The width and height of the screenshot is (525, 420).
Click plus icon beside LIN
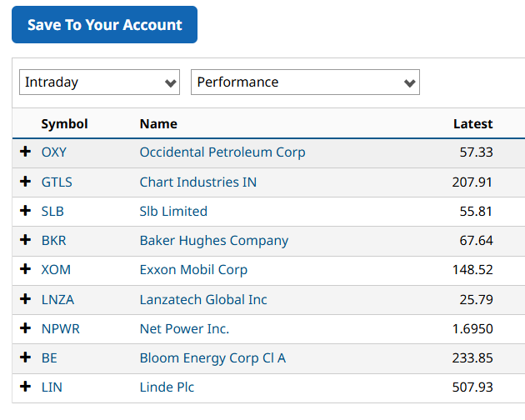(25, 387)
